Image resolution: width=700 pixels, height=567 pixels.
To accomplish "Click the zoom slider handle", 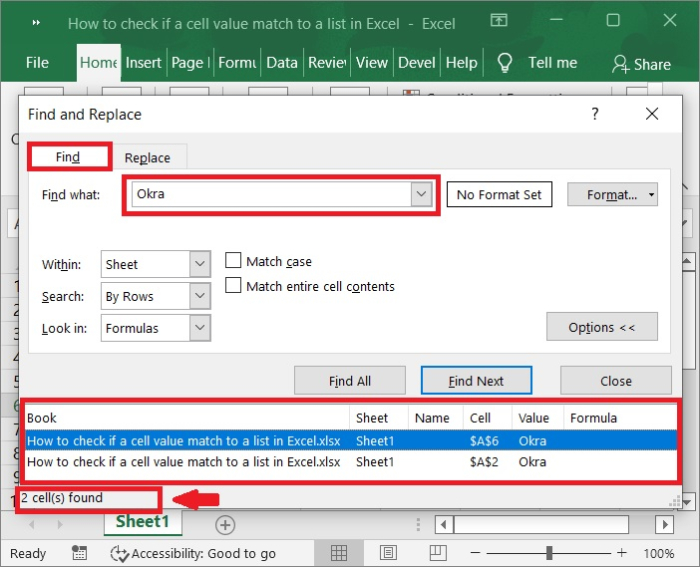I will (x=549, y=553).
